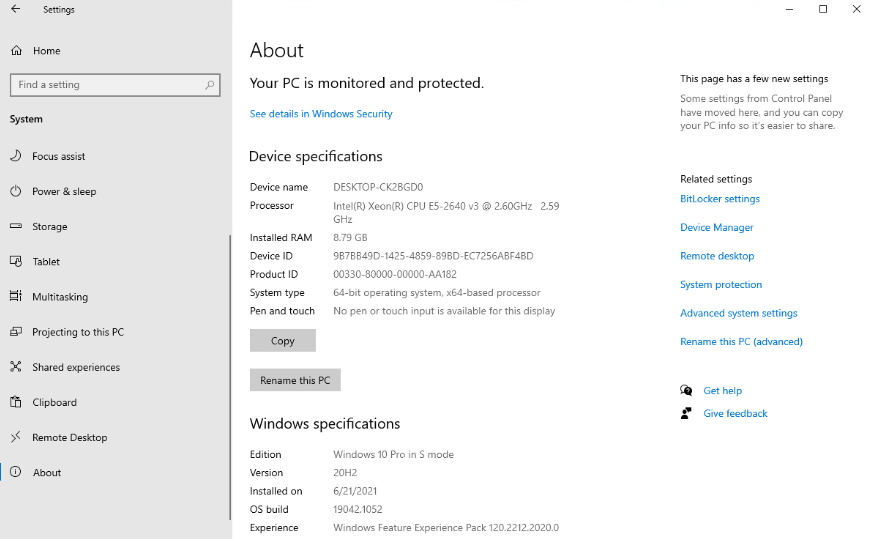Click the Get help chat bubble icon

tap(686, 390)
